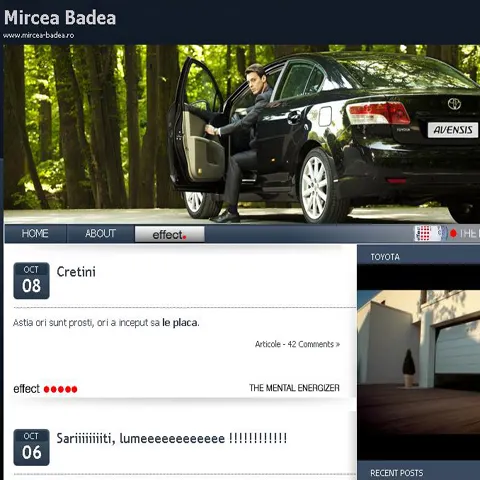Click the Mircea Badea site title
Viewport: 480px width, 480px height.
click(x=60, y=17)
